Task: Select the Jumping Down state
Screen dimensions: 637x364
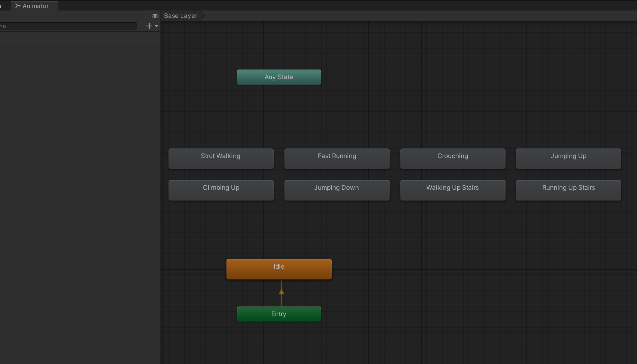Action: [x=337, y=190]
